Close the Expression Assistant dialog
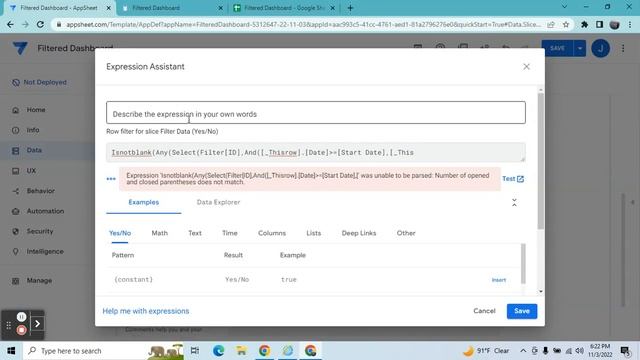The height and width of the screenshot is (360, 640). [526, 67]
